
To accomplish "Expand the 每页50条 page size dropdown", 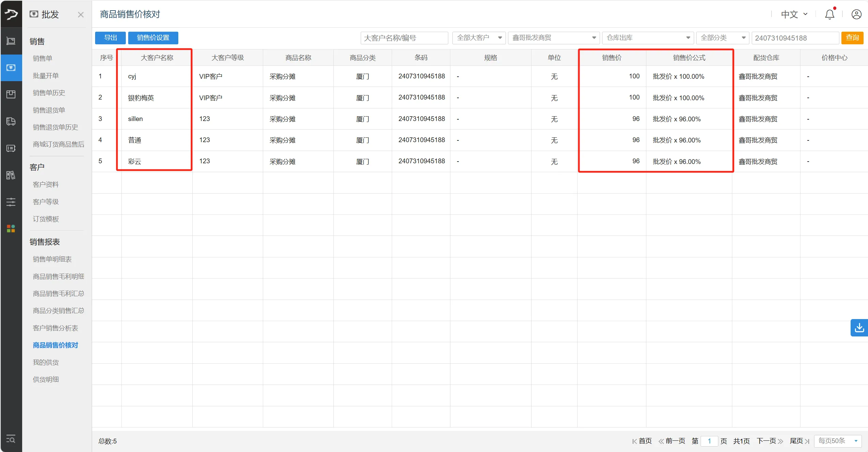I will tap(838, 441).
